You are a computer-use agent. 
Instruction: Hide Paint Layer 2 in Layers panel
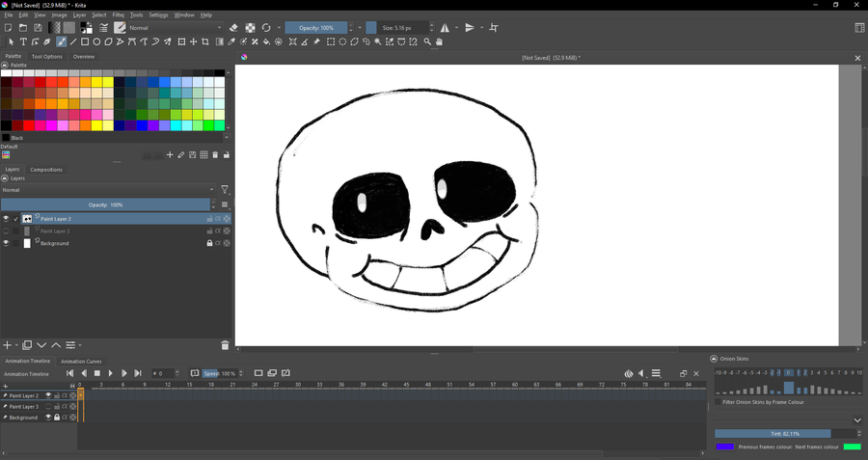coord(6,219)
